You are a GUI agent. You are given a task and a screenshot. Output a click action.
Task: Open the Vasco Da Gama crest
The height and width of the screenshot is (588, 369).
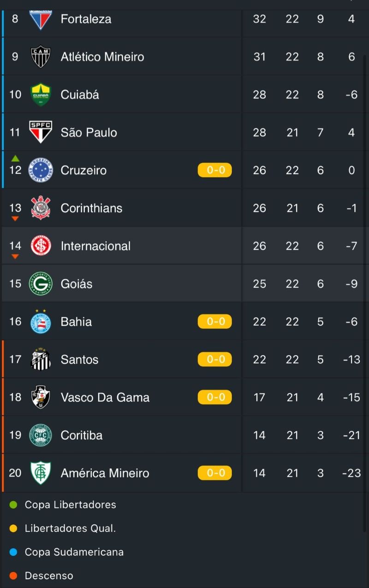pyautogui.click(x=41, y=397)
